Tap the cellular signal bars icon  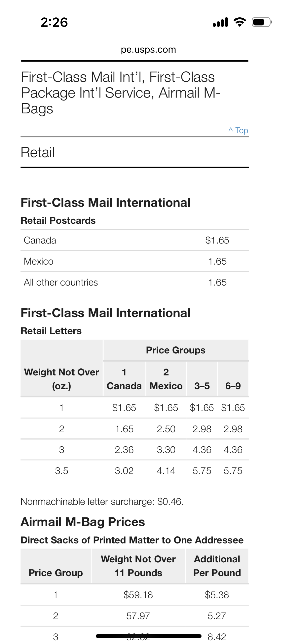tap(220, 22)
